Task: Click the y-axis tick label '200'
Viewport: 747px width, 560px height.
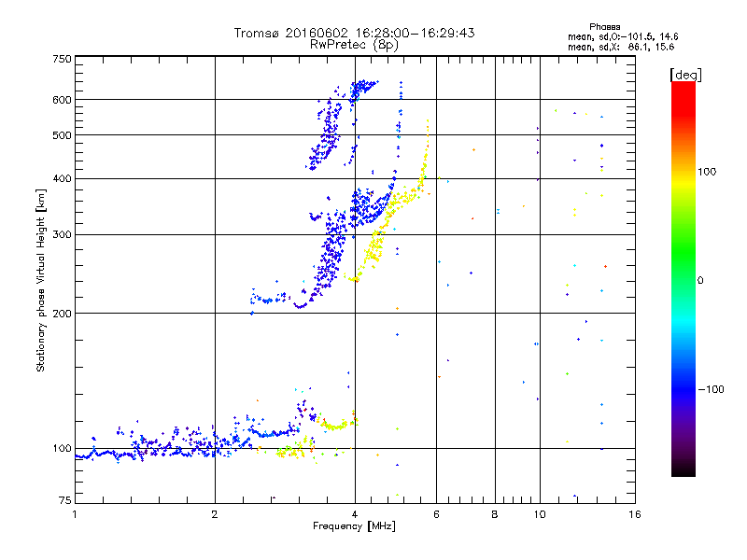Action: (62, 314)
